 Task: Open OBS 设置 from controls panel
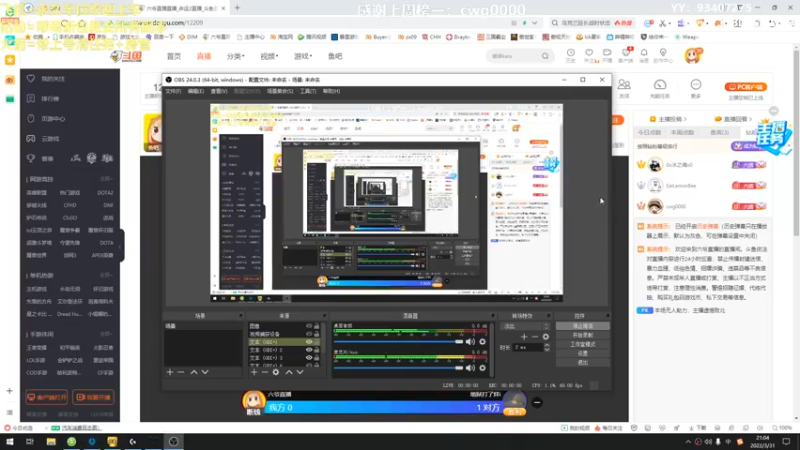pyautogui.click(x=583, y=354)
